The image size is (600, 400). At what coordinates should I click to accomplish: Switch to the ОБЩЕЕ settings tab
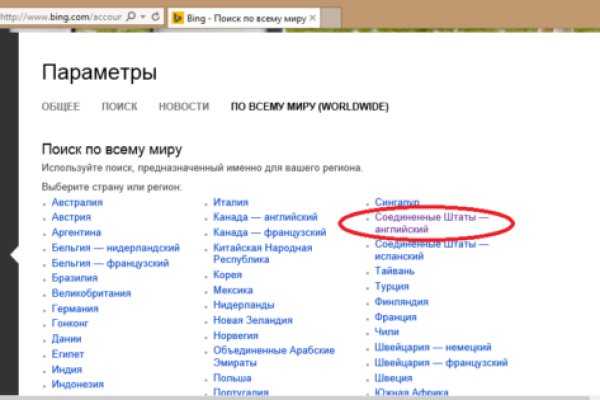pos(60,106)
